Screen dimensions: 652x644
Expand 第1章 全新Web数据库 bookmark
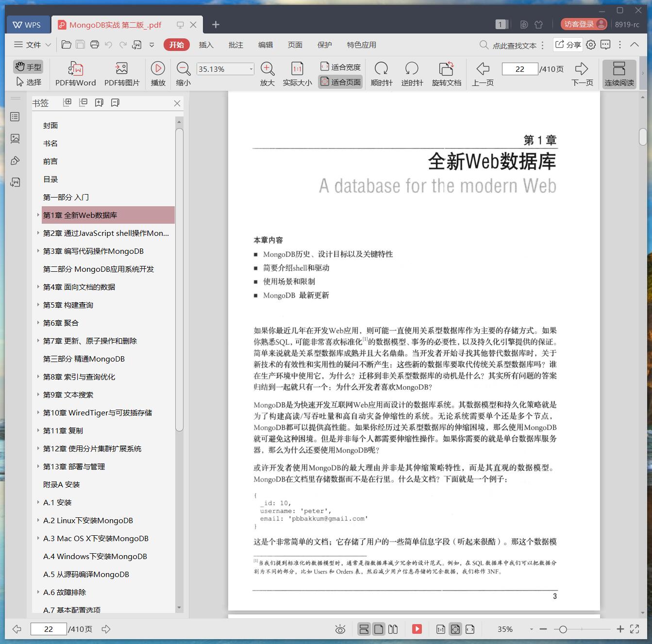click(38, 215)
